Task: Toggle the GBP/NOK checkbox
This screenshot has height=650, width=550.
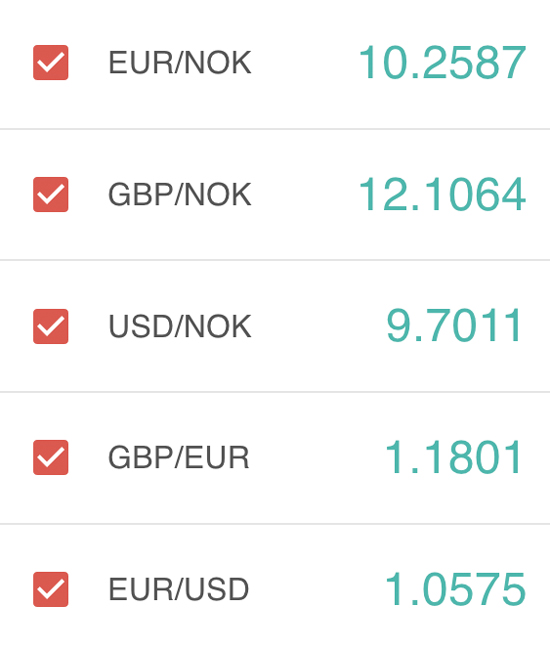Action: (51, 194)
